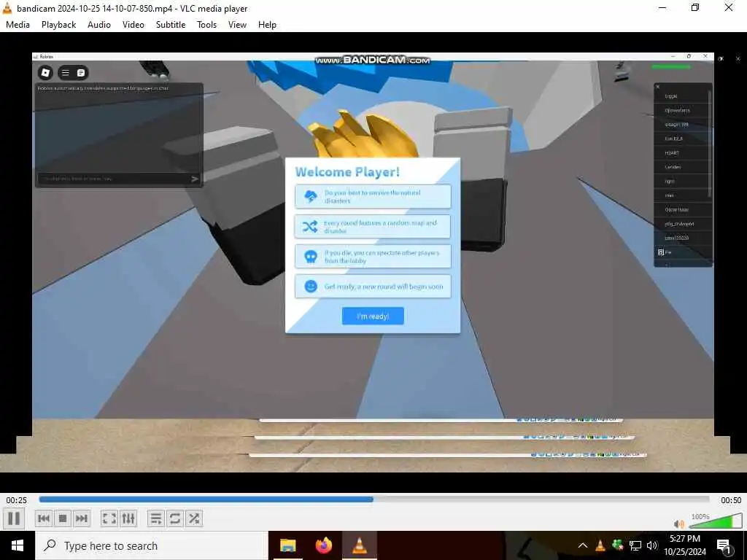Toggle VLC fullscreen mode
Image resolution: width=747 pixels, height=560 pixels.
(x=109, y=518)
